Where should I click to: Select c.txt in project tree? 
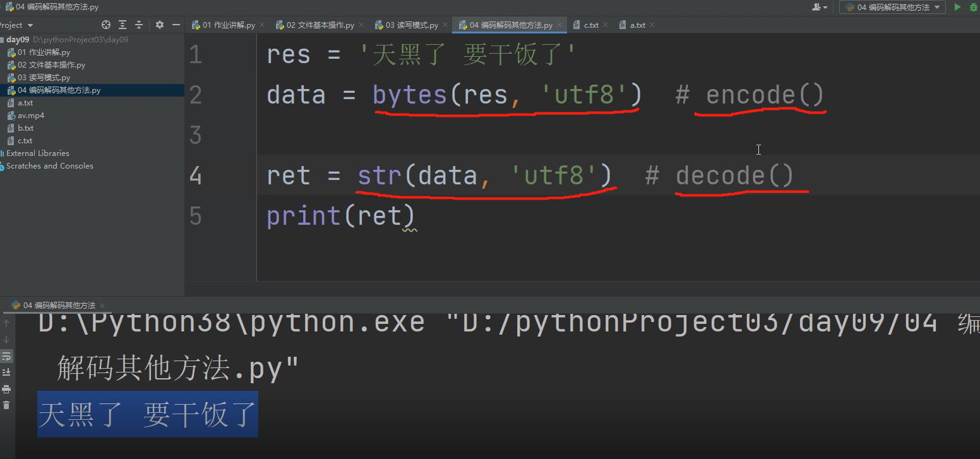pos(25,141)
